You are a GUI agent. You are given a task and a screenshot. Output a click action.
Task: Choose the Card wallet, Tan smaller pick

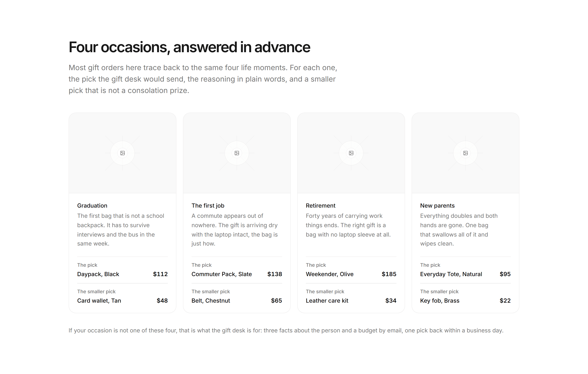pyautogui.click(x=99, y=301)
